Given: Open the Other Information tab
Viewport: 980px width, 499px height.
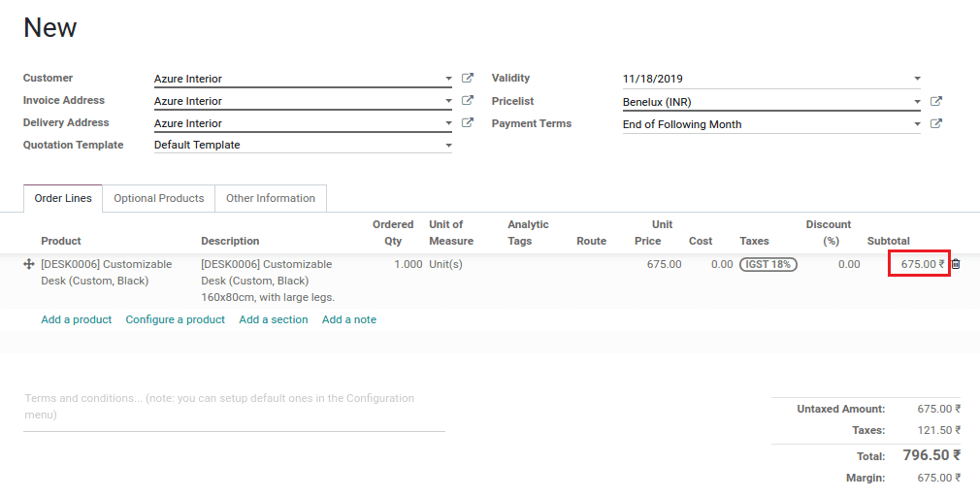Looking at the screenshot, I should (x=271, y=198).
